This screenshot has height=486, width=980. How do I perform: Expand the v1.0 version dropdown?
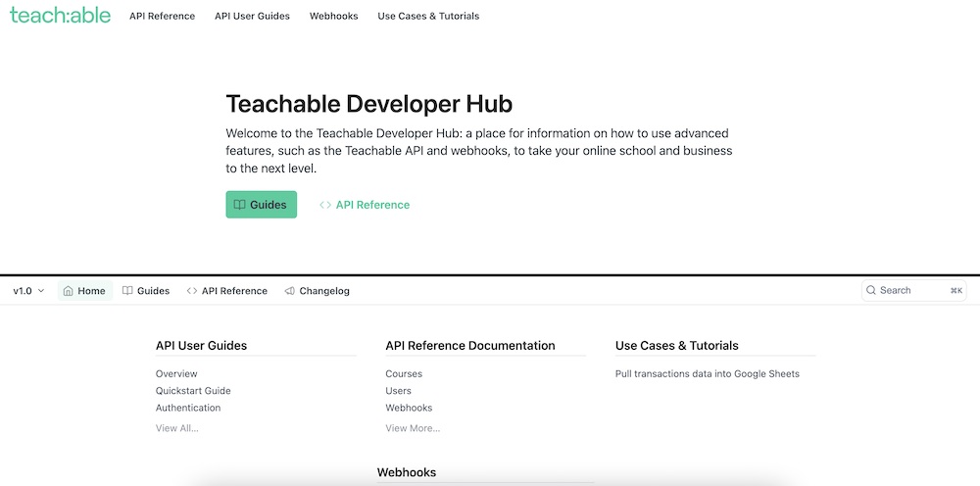(x=28, y=291)
